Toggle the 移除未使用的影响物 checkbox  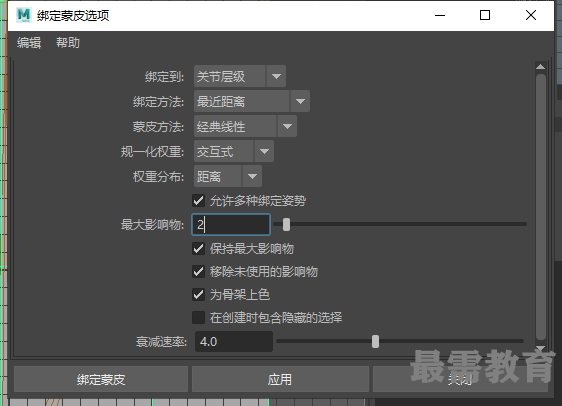[x=199, y=272]
